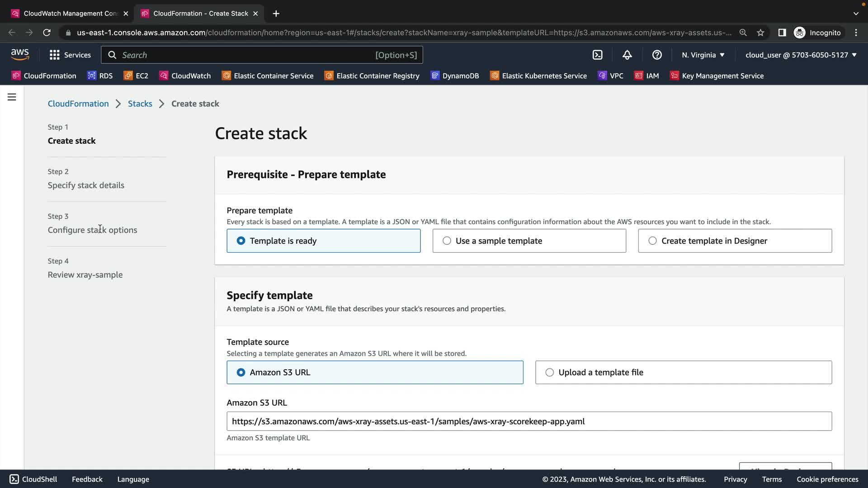The width and height of the screenshot is (868, 488).
Task: Expand the Chrome tab search chevron
Action: point(856,14)
